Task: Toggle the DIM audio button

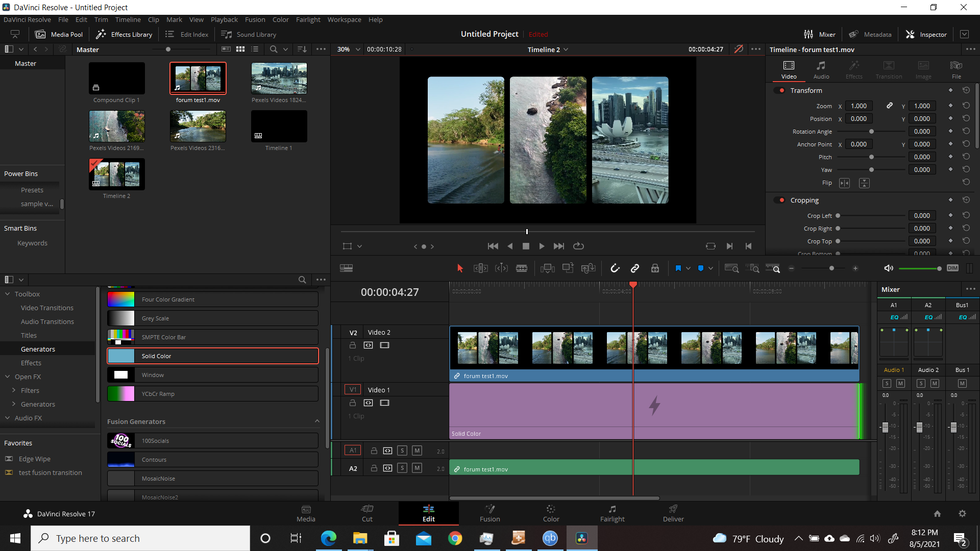Action: coord(952,268)
